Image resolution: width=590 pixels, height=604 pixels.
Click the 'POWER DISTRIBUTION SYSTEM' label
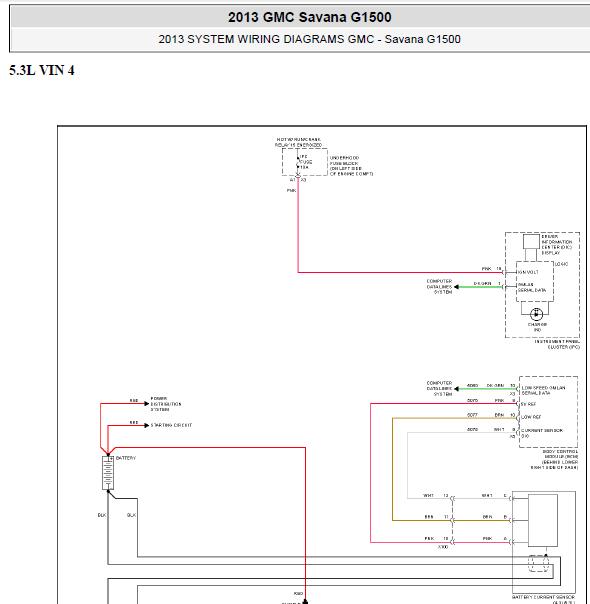[166, 404]
